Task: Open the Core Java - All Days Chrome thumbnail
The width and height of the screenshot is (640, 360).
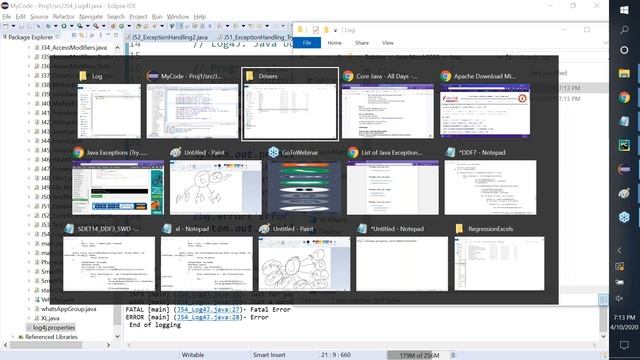Action: click(388, 111)
